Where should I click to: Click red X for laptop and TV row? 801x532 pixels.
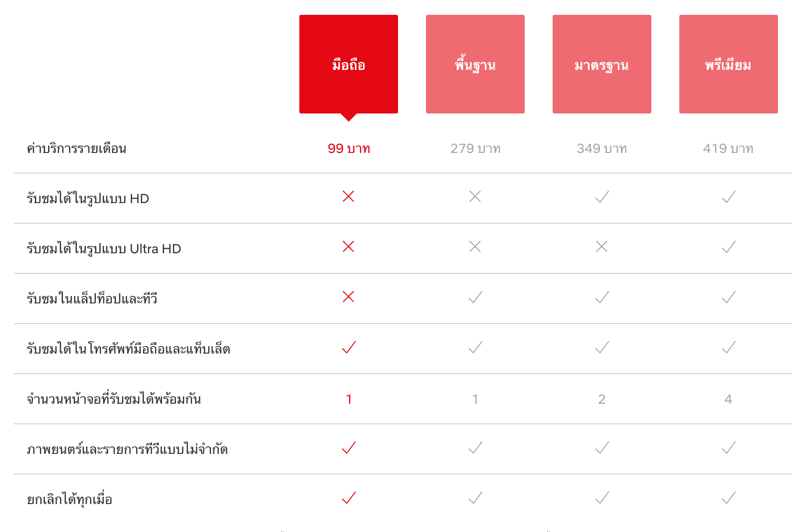(348, 297)
